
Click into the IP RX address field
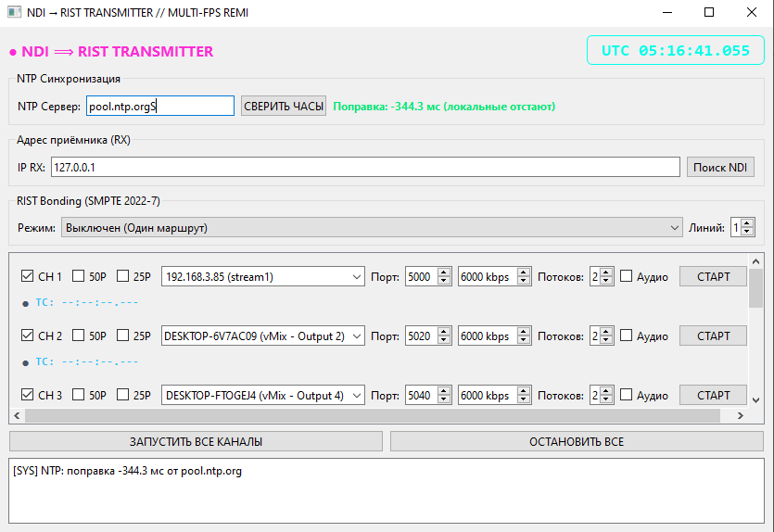[365, 168]
